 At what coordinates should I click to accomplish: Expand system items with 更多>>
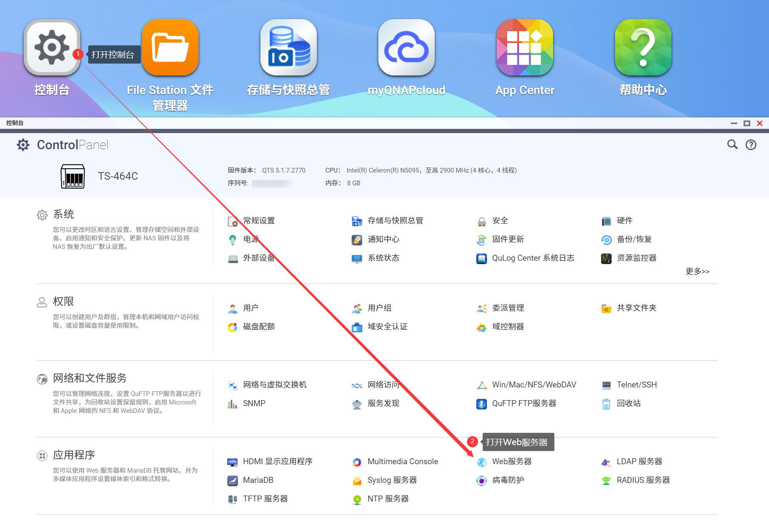pyautogui.click(x=697, y=271)
